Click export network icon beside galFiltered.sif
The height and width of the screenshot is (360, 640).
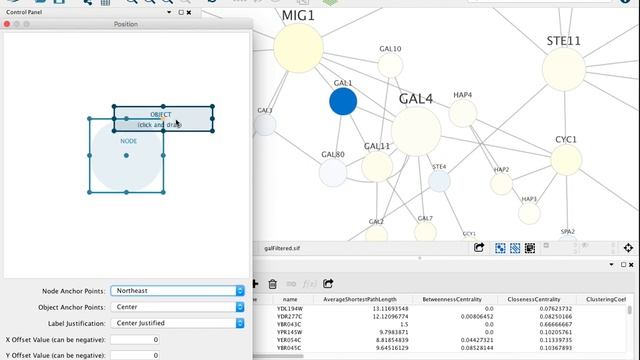[x=479, y=247]
